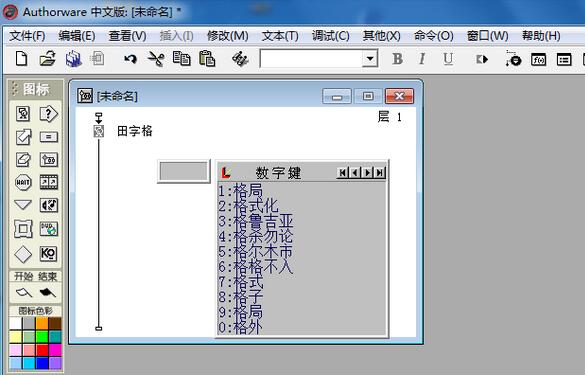Select the Erase icon in palette

[23, 160]
